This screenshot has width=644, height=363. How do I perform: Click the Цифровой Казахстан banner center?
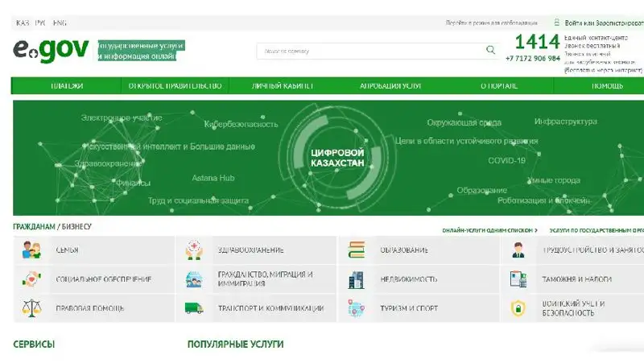(x=337, y=158)
